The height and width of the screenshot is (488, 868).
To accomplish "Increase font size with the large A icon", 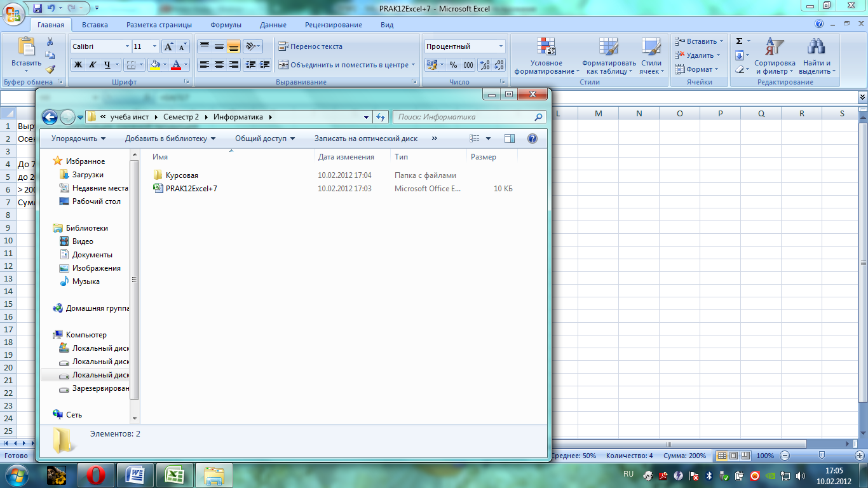I will point(168,46).
